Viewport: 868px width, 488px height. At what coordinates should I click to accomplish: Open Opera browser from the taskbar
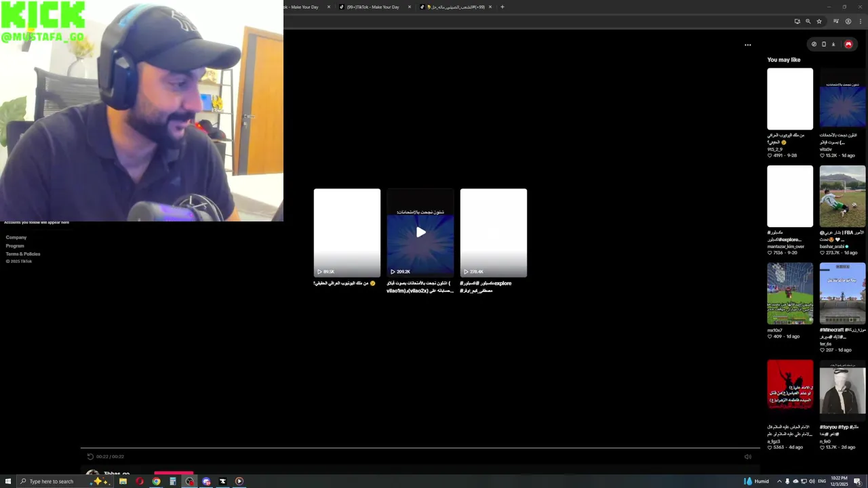[140, 481]
